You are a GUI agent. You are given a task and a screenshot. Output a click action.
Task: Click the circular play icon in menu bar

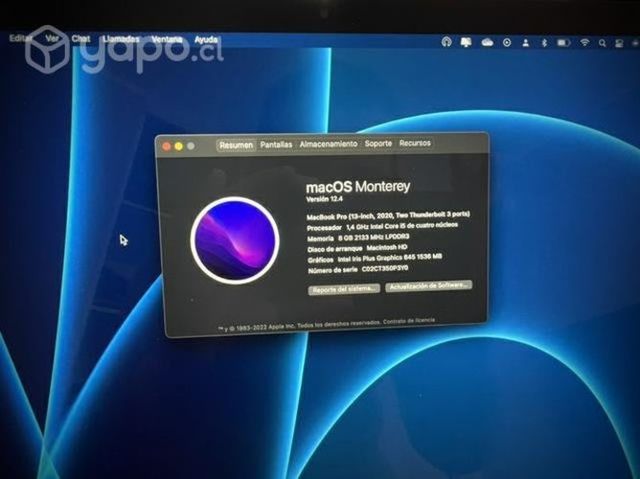[x=507, y=42]
